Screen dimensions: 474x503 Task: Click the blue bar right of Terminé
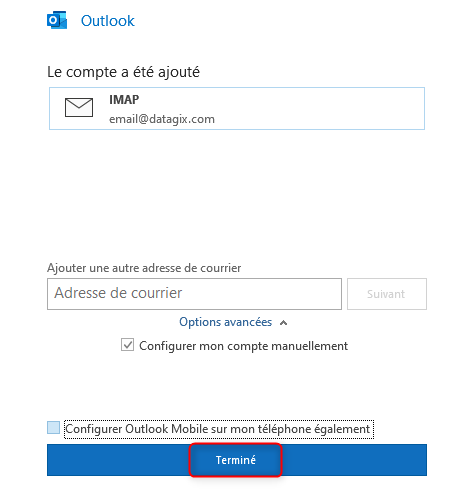(354, 460)
